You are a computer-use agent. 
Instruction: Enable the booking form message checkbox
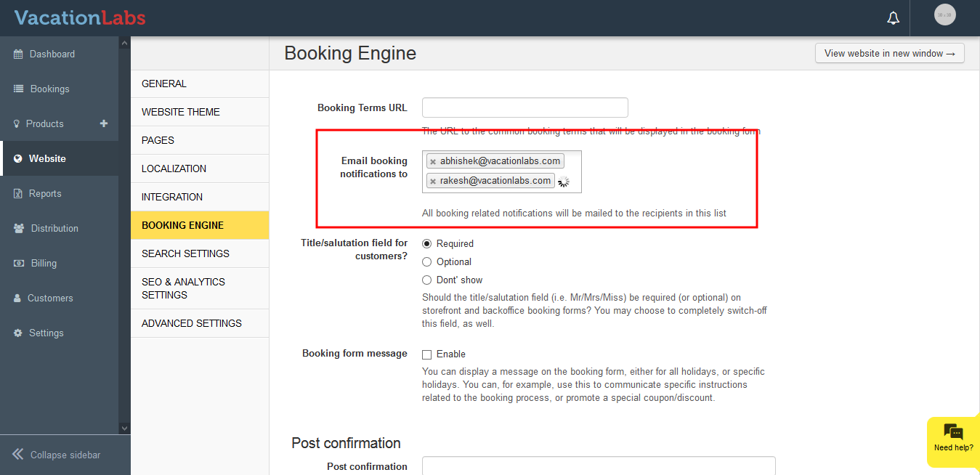(426, 354)
